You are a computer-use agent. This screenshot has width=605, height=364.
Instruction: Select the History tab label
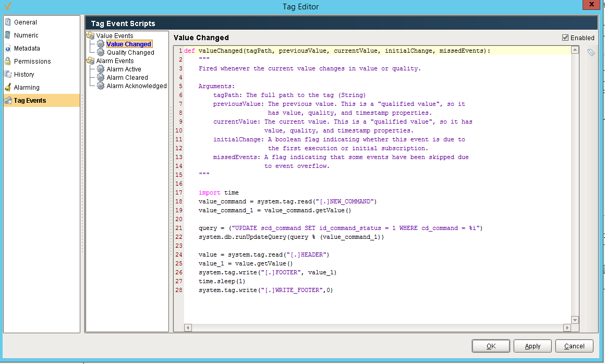click(x=24, y=75)
